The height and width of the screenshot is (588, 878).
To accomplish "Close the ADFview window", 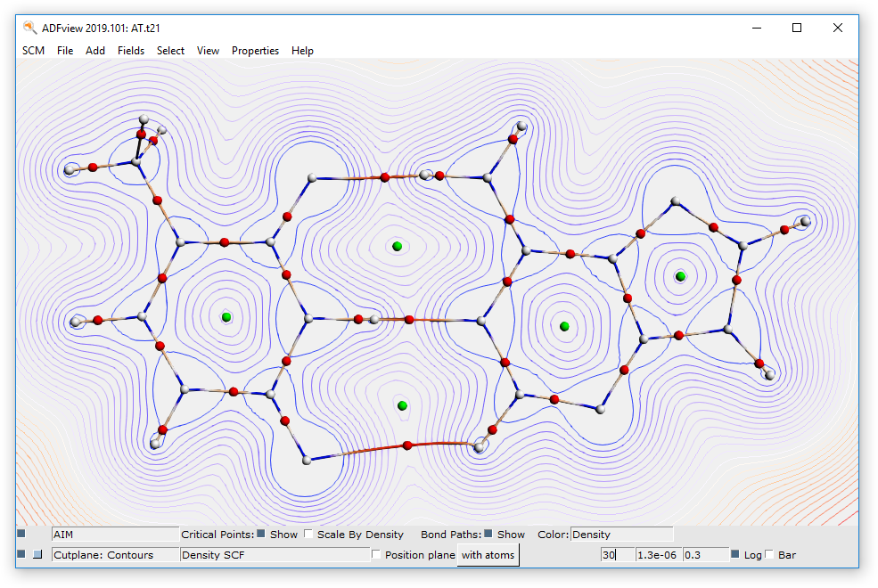I will click(838, 28).
